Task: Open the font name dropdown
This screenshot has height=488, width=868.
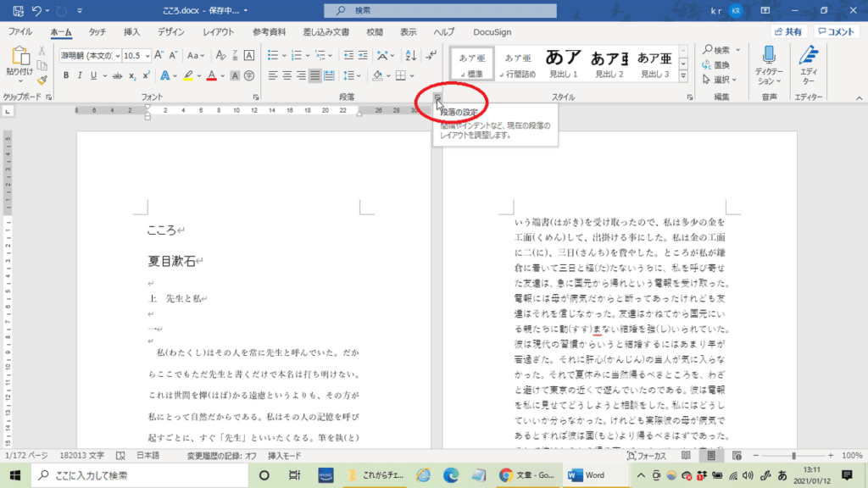Action: coord(115,56)
